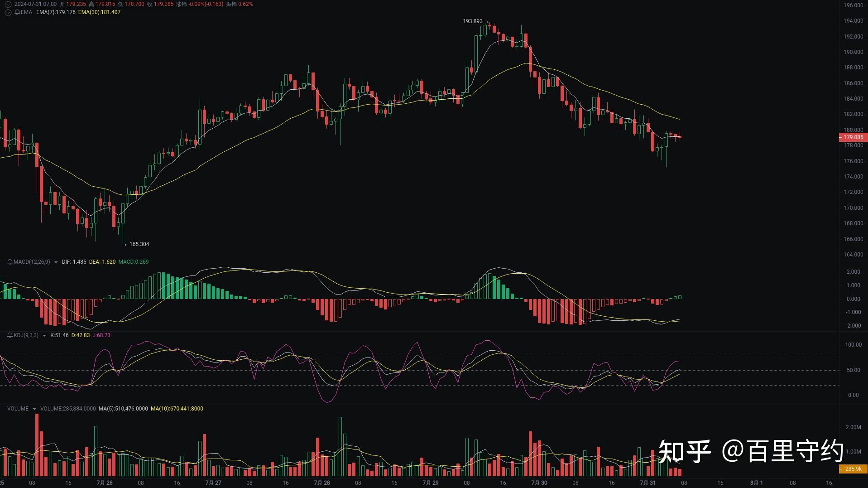
Task: Open the MACD(12,26,9) dropdown arrow
Action: (x=56, y=262)
